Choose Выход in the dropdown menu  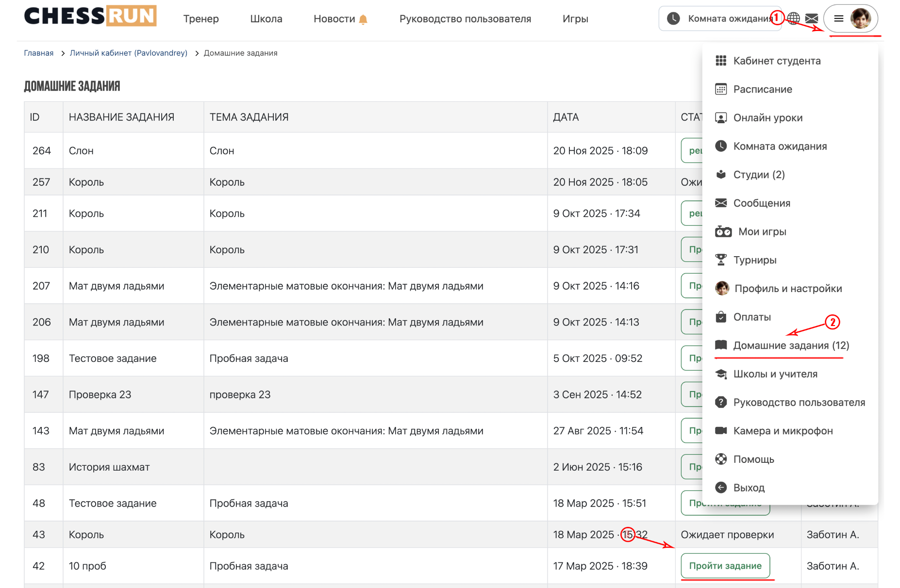click(x=749, y=488)
